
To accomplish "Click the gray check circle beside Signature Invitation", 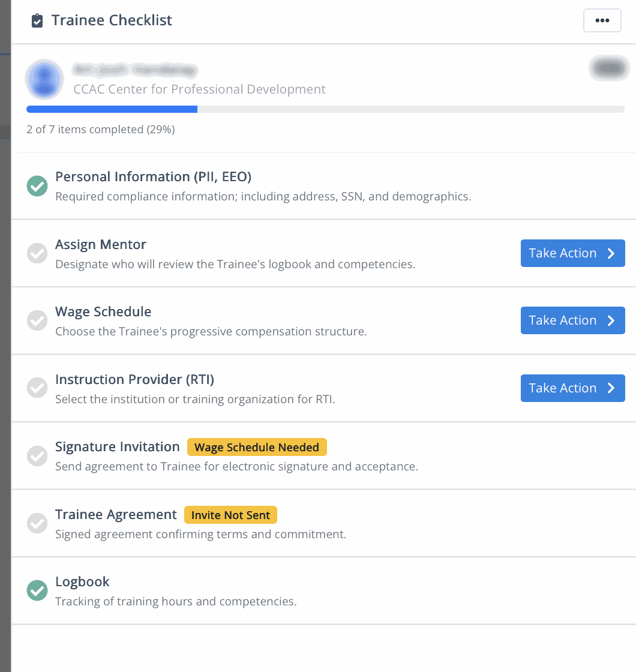I will (37, 456).
